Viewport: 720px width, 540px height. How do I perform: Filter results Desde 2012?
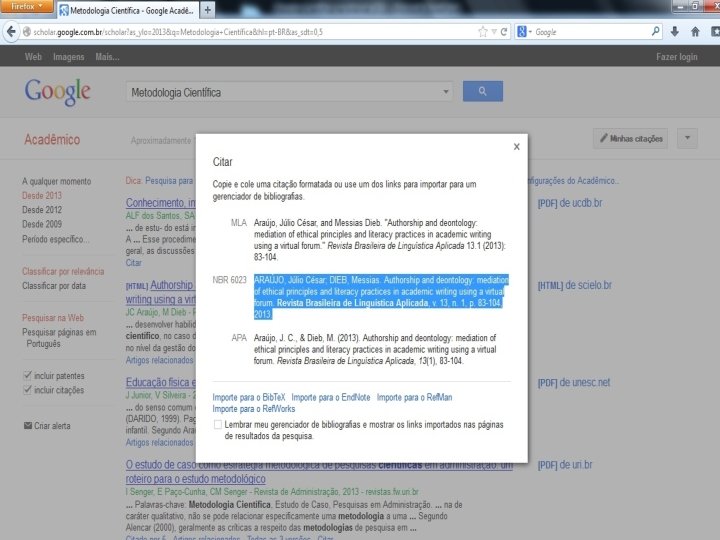[x=42, y=210]
